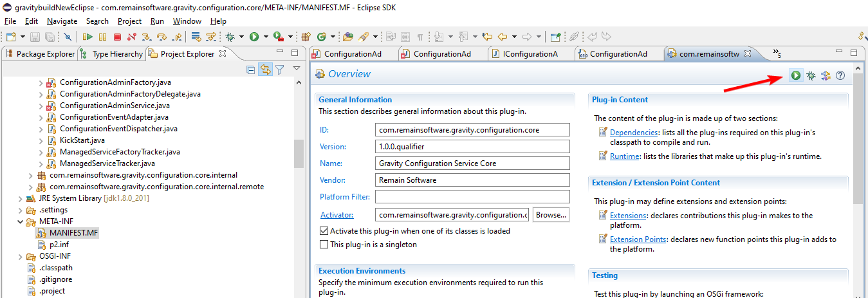The height and width of the screenshot is (298, 868).
Task: Click the empty Platform Filter field
Action: pos(472,197)
